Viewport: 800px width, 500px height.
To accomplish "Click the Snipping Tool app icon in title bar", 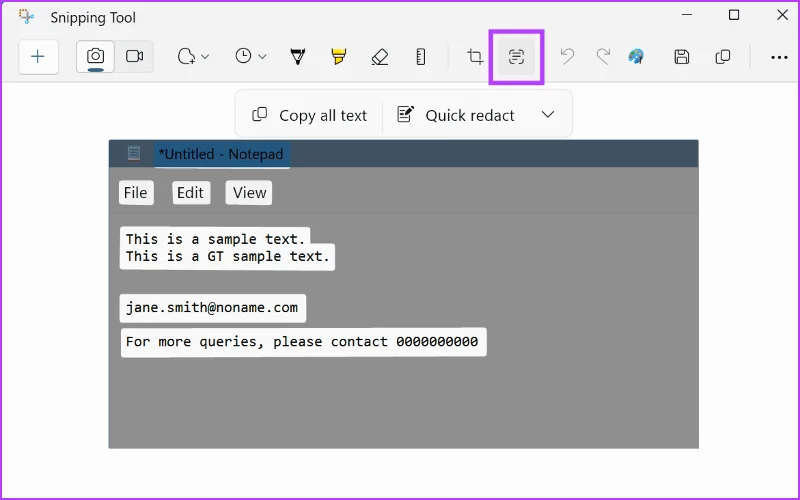I will tap(27, 17).
